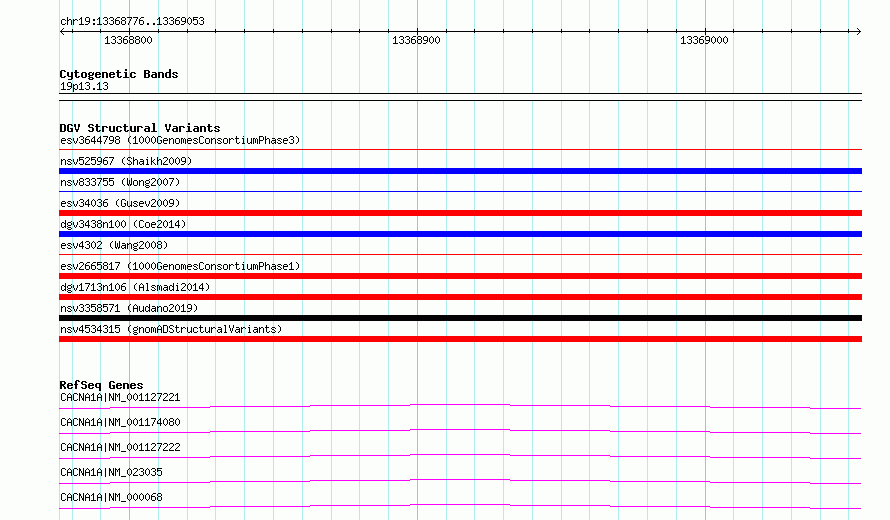This screenshot has width=890, height=520.
Task: Open transcript CACNA1A|NM_000068
Action: 111,497
